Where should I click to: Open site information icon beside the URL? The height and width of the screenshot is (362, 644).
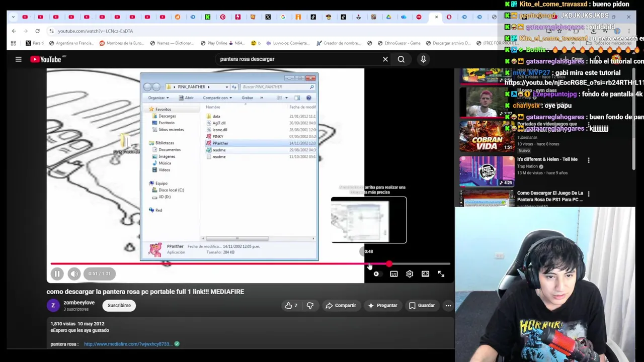pos(51,31)
